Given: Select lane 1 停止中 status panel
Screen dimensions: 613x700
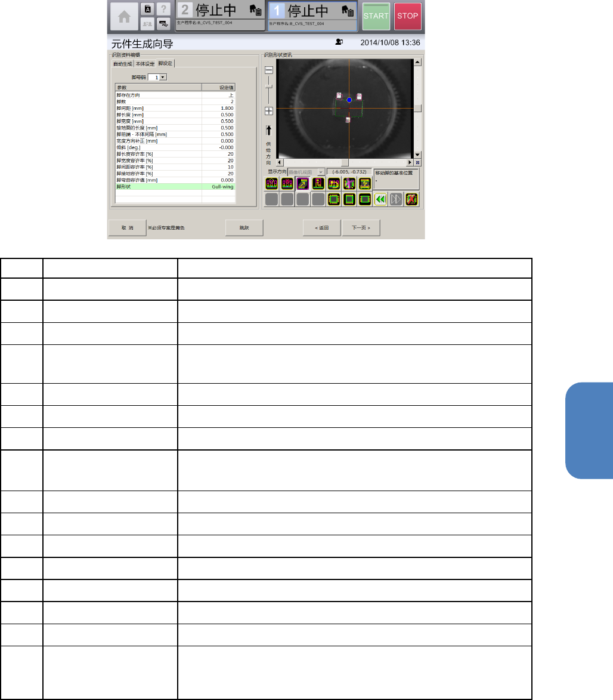Looking at the screenshot, I should tap(312, 16).
